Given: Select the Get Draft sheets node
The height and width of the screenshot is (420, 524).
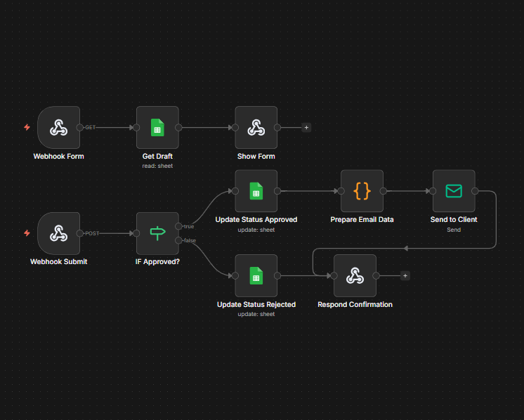Looking at the screenshot, I should click(x=157, y=128).
